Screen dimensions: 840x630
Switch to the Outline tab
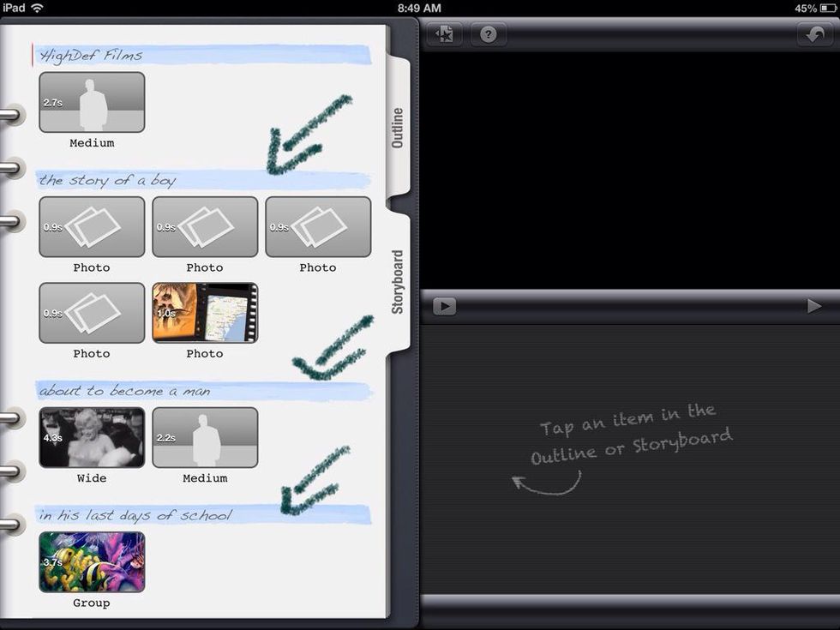click(398, 127)
